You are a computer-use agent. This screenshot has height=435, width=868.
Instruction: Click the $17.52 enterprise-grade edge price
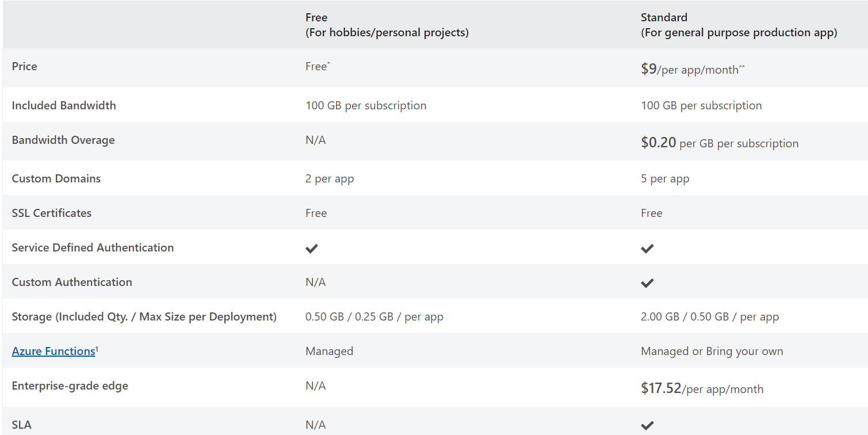(x=702, y=388)
